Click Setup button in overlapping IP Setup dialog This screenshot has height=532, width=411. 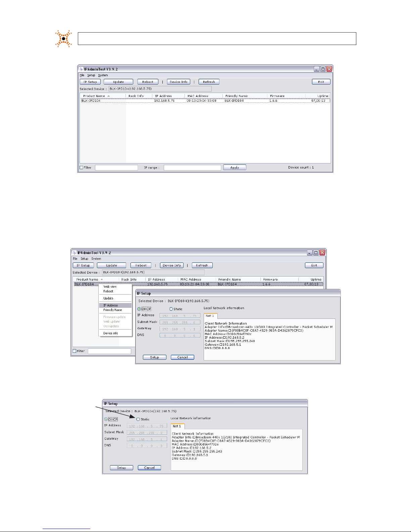(155, 357)
